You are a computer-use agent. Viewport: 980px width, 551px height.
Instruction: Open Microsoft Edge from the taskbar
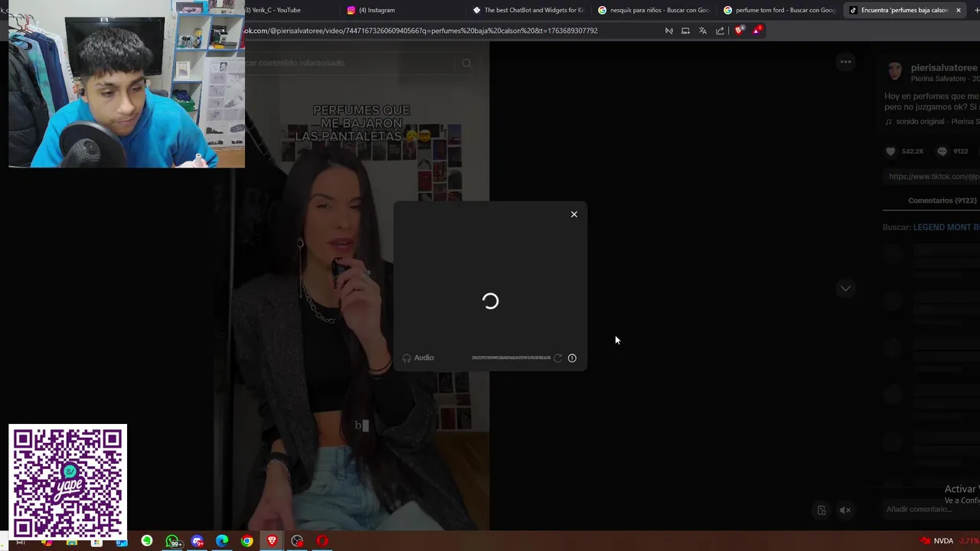[x=222, y=541]
